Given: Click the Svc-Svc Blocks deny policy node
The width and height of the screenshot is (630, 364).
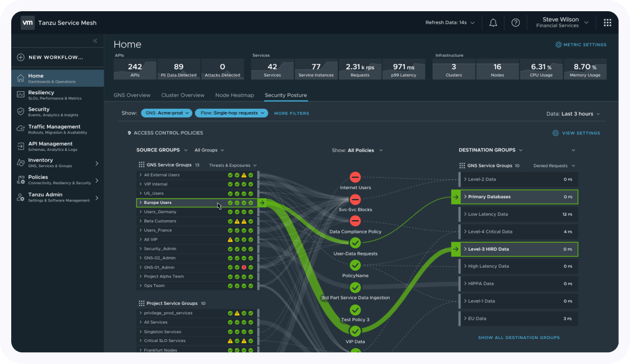Looking at the screenshot, I should pos(356,199).
